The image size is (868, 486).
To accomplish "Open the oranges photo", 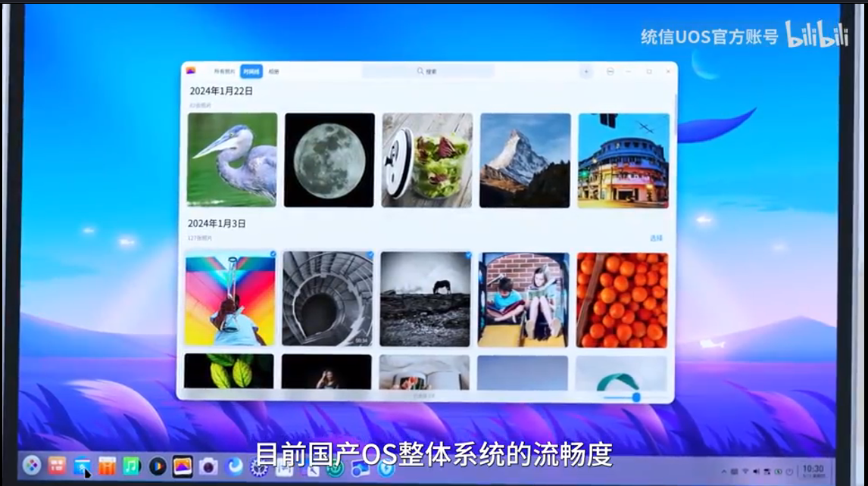I will [x=622, y=300].
